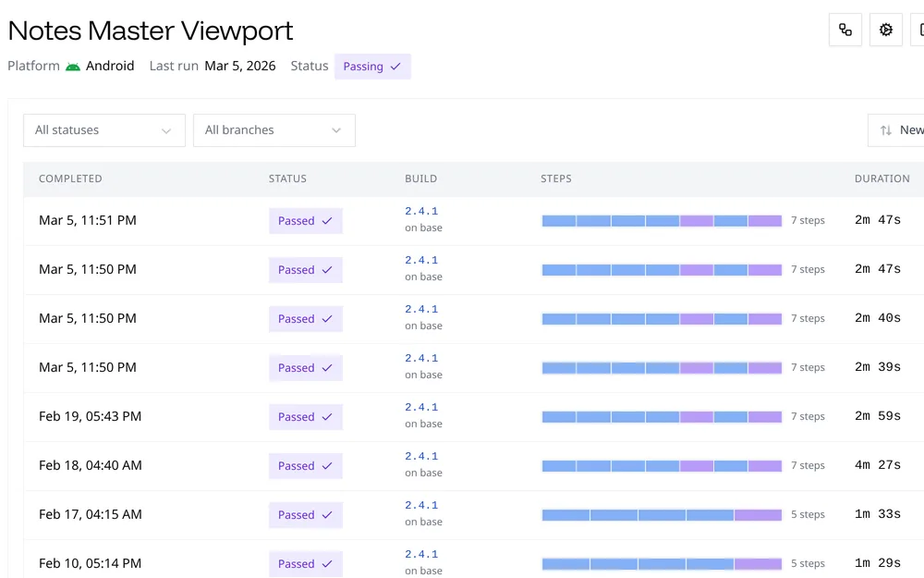Open build 2.4.1 link in Feb 19 row

coord(421,408)
